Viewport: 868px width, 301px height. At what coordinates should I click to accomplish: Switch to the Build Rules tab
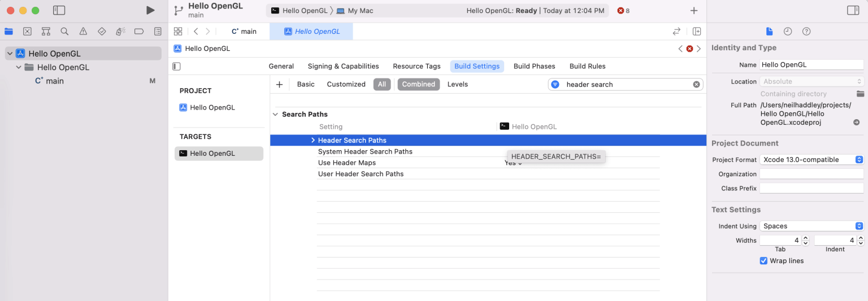click(x=588, y=66)
